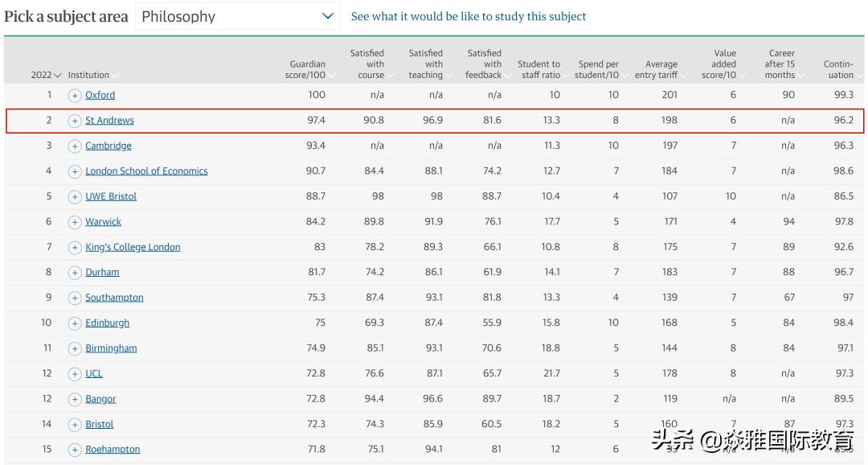Expand Durham row plus icon

pos(75,273)
